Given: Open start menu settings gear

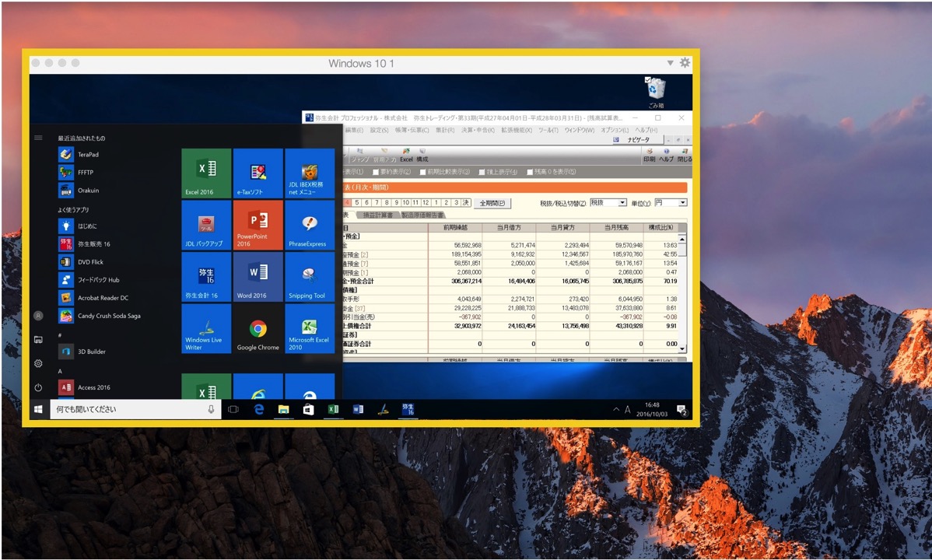Looking at the screenshot, I should (x=38, y=363).
